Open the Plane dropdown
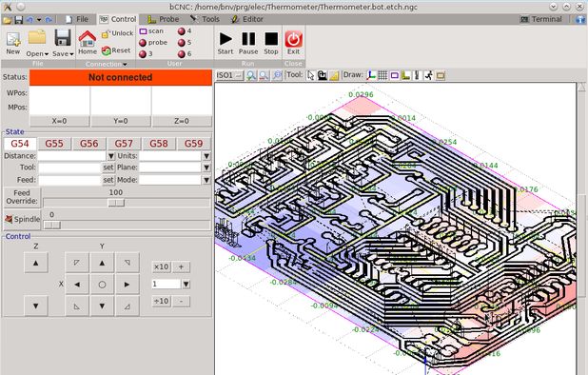 [x=206, y=168]
